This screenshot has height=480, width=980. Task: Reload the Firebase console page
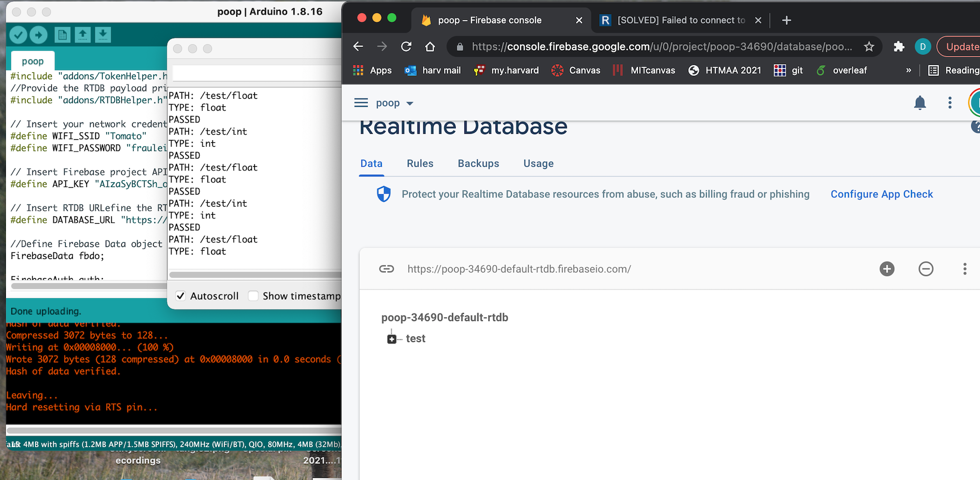tap(406, 46)
